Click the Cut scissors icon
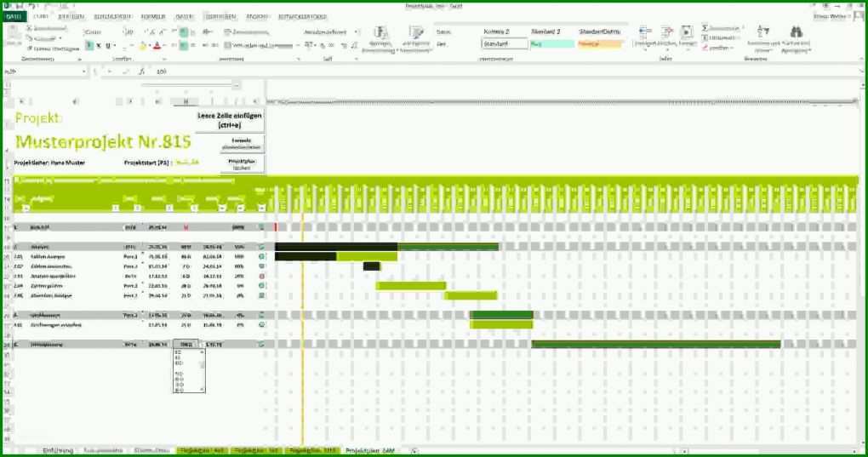868x457 pixels. coord(30,28)
